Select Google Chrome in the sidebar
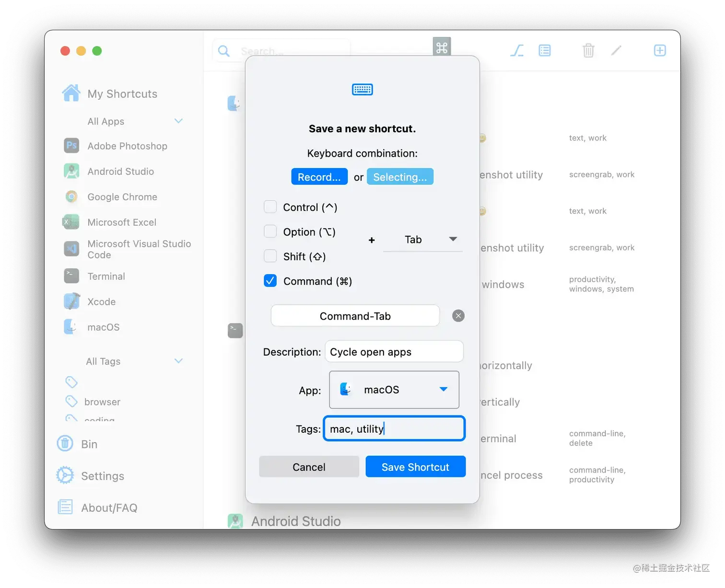725x588 pixels. [122, 197]
